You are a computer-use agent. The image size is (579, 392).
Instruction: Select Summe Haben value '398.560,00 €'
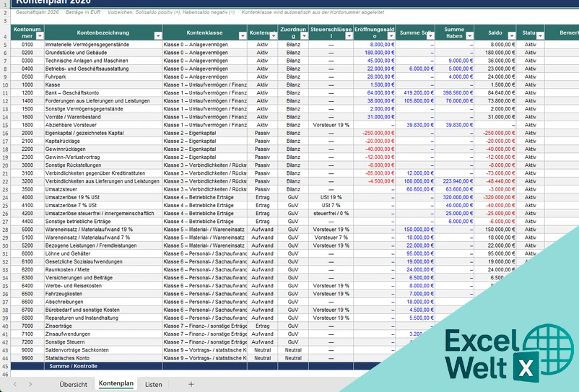pyautogui.click(x=455, y=92)
